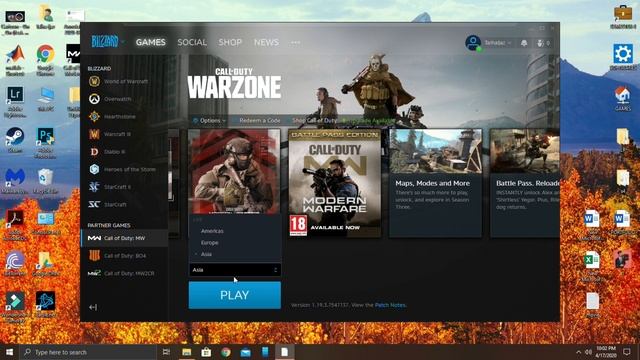Open the Windows notification center
The width and height of the screenshot is (640, 360).
point(627,352)
